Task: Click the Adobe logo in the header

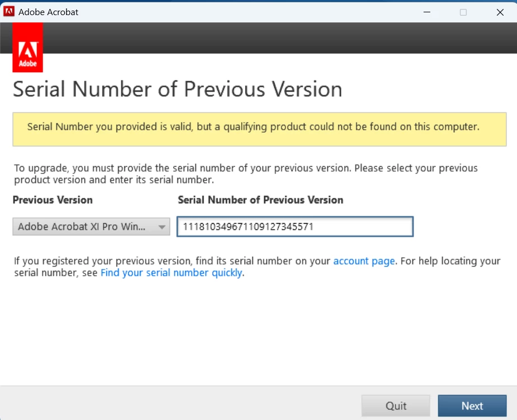Action: 28,48
